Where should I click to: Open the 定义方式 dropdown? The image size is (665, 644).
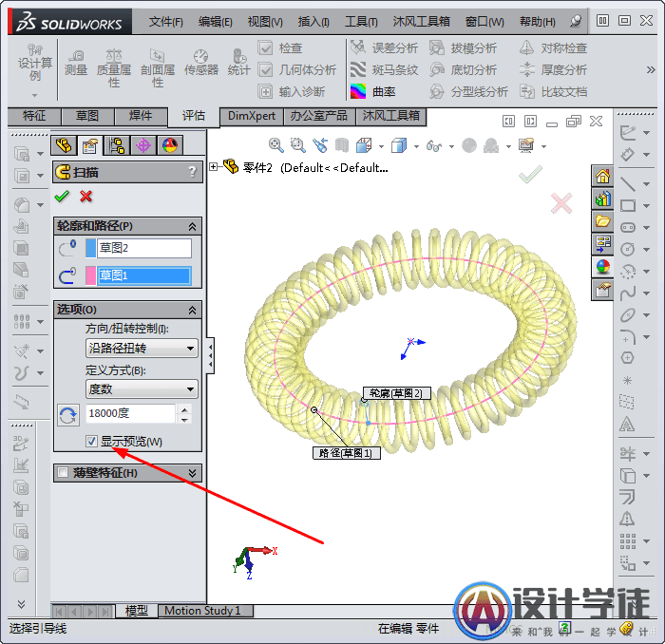coord(142,388)
